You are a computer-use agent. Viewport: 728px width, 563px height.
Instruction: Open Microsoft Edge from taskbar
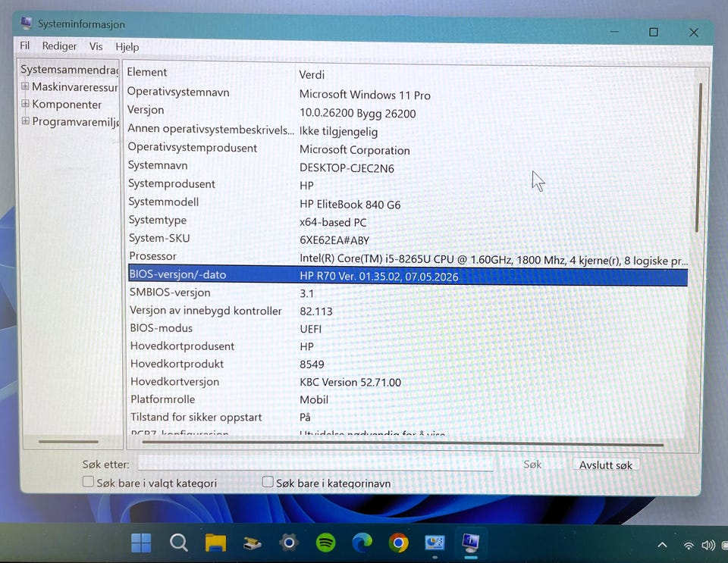click(x=362, y=542)
